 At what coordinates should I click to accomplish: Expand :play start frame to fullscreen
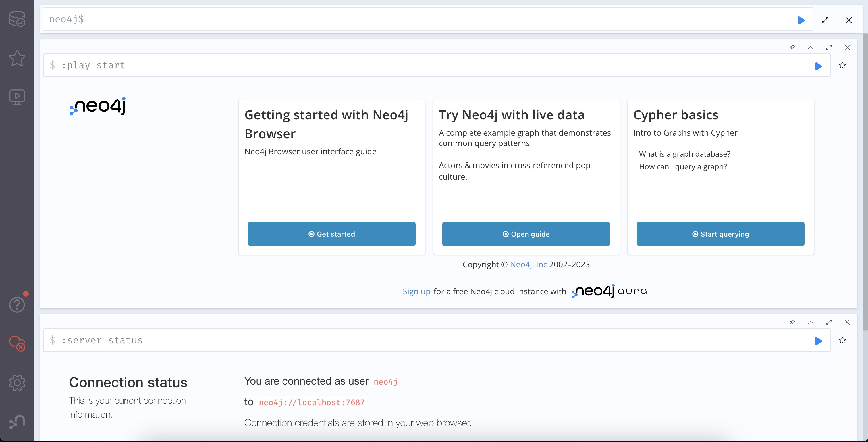click(829, 47)
